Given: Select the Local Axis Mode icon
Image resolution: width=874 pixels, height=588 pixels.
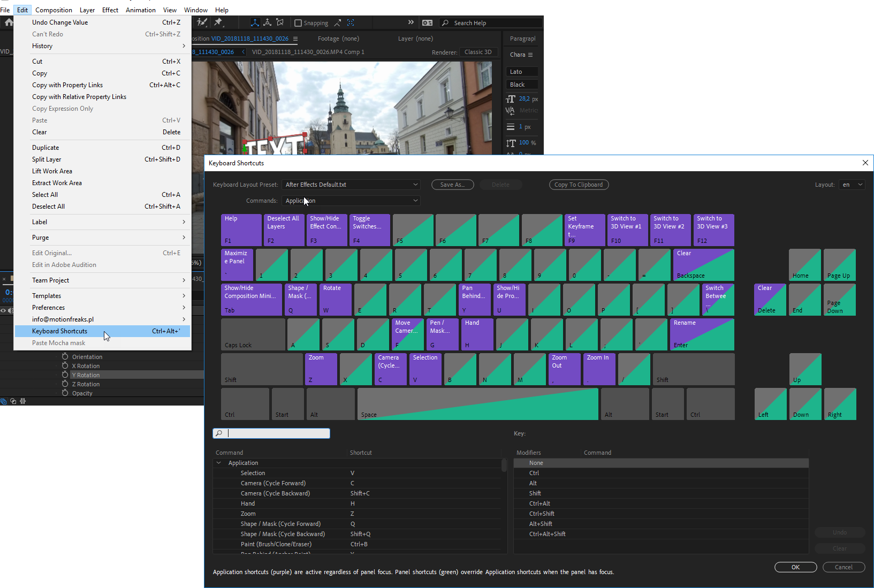Looking at the screenshot, I should point(255,22).
